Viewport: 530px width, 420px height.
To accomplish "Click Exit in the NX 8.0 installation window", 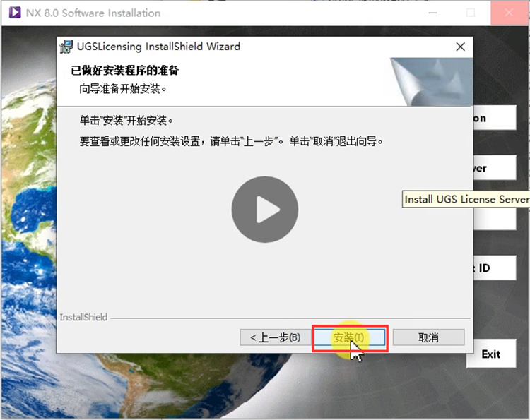I will point(491,354).
